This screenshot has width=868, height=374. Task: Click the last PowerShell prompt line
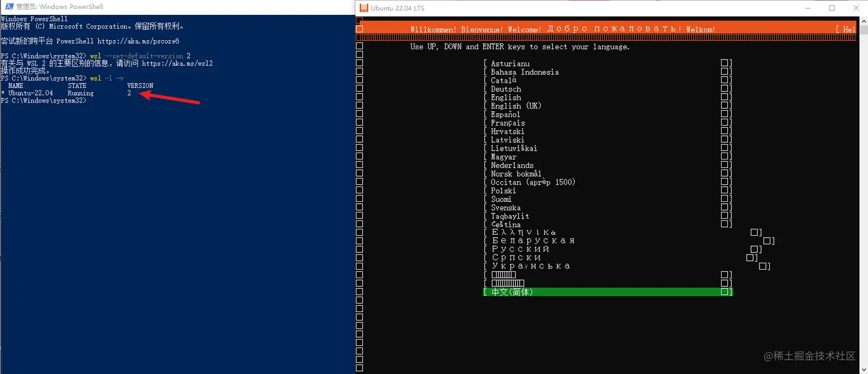coord(44,100)
